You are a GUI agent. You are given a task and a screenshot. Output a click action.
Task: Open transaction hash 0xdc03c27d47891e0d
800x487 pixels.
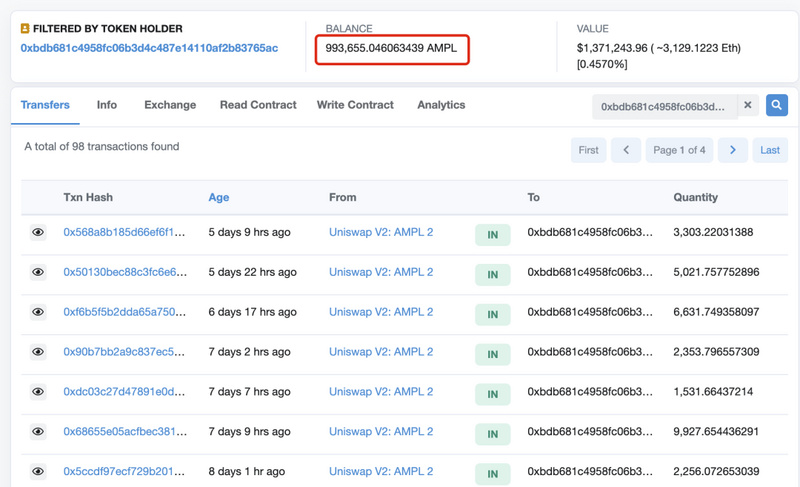tap(124, 391)
